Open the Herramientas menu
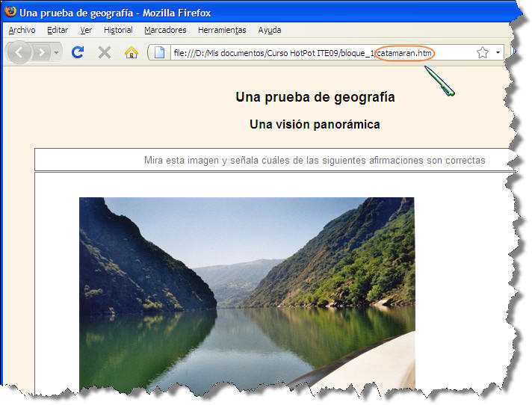This screenshot has height=405, width=532. coord(222,30)
